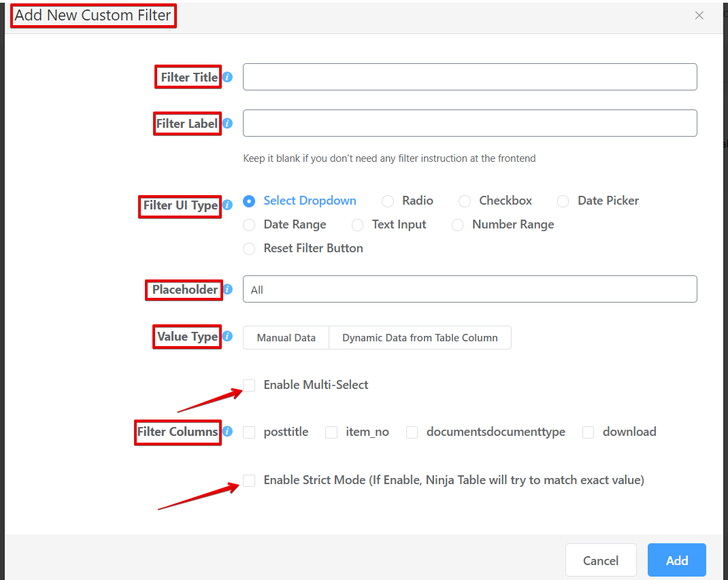Click the Filter Title input field
The width and height of the screenshot is (728, 580).
click(x=470, y=77)
